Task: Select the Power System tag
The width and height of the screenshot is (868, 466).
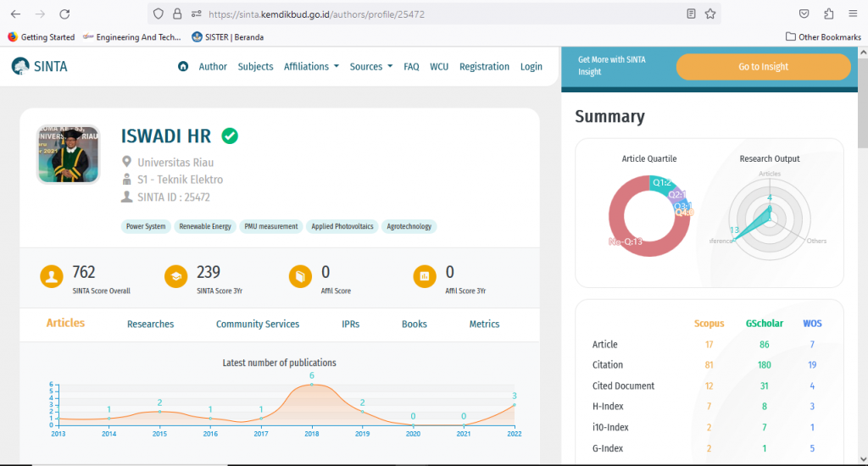Action: [146, 226]
